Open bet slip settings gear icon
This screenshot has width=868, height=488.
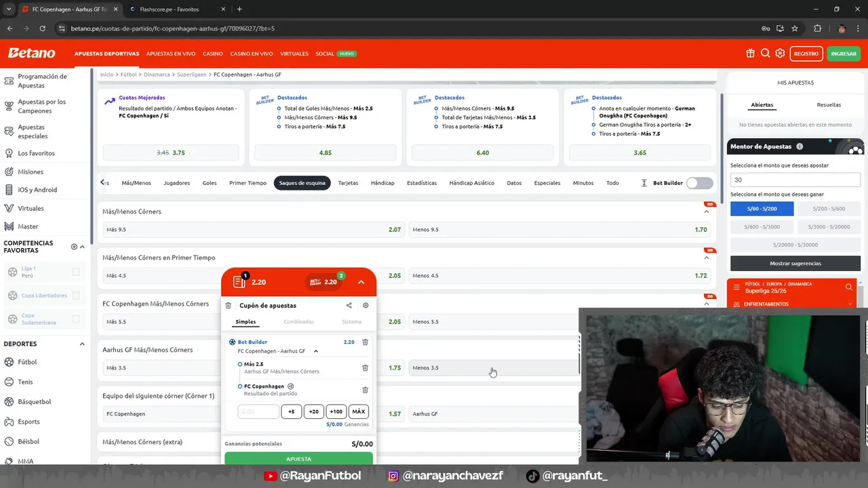(x=366, y=306)
